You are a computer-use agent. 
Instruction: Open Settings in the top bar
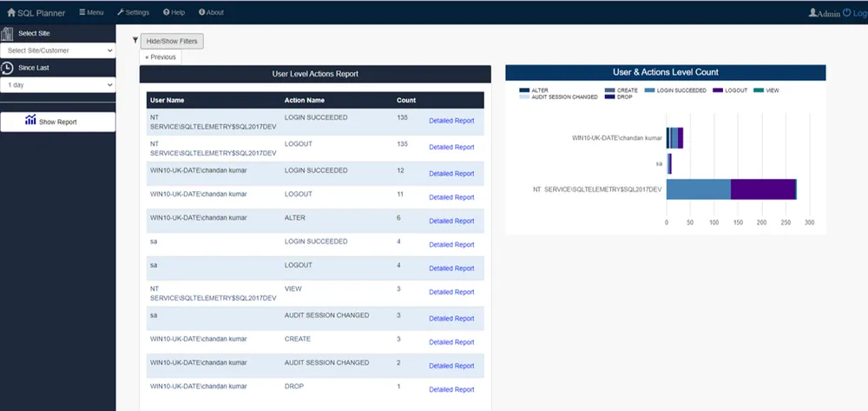[x=133, y=12]
